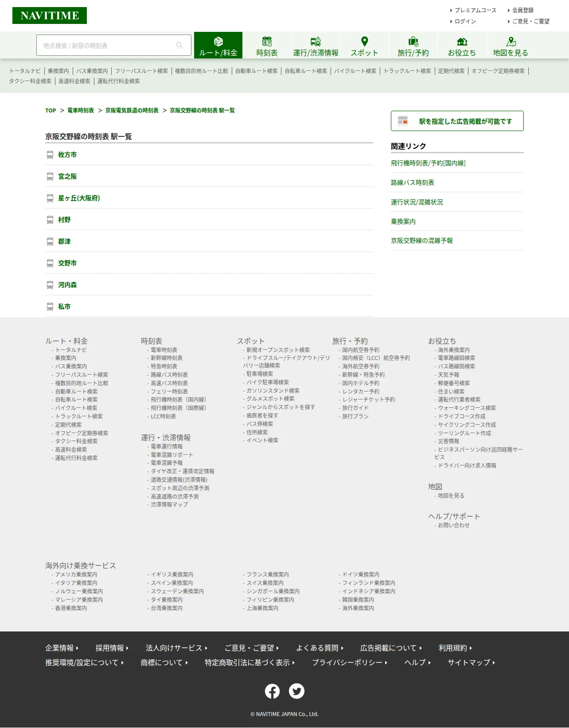Open the 私市 station timetable
Image resolution: width=569 pixels, height=728 pixels.
[x=64, y=307]
